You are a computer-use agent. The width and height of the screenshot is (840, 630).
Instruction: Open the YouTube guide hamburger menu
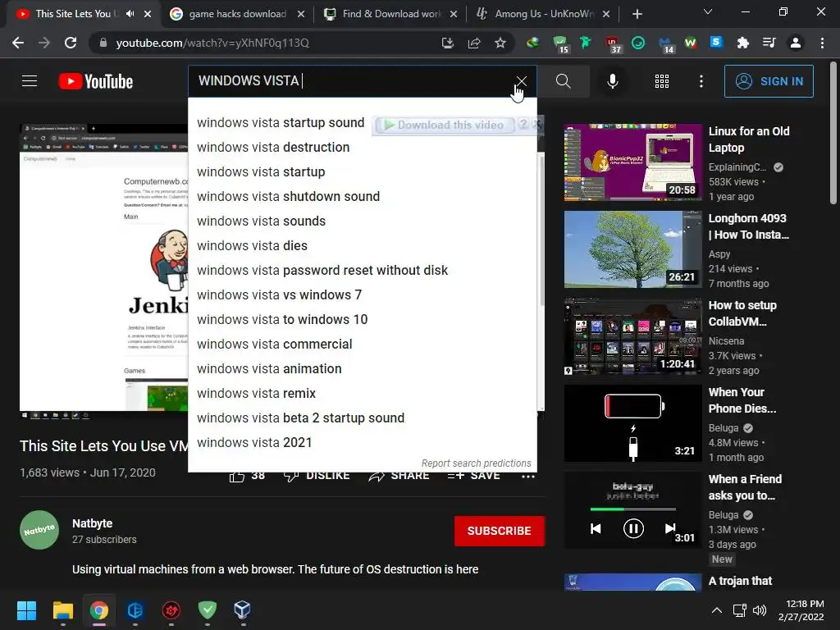tap(30, 81)
